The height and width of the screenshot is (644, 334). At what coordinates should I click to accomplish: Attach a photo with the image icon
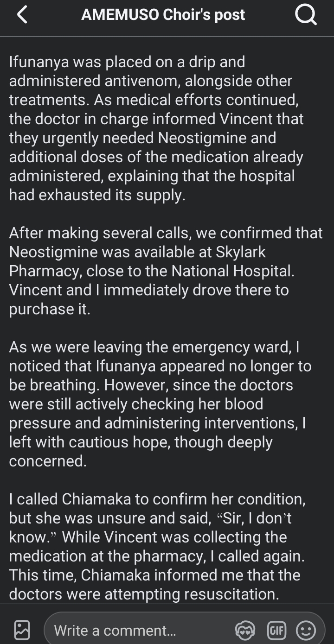point(22,630)
